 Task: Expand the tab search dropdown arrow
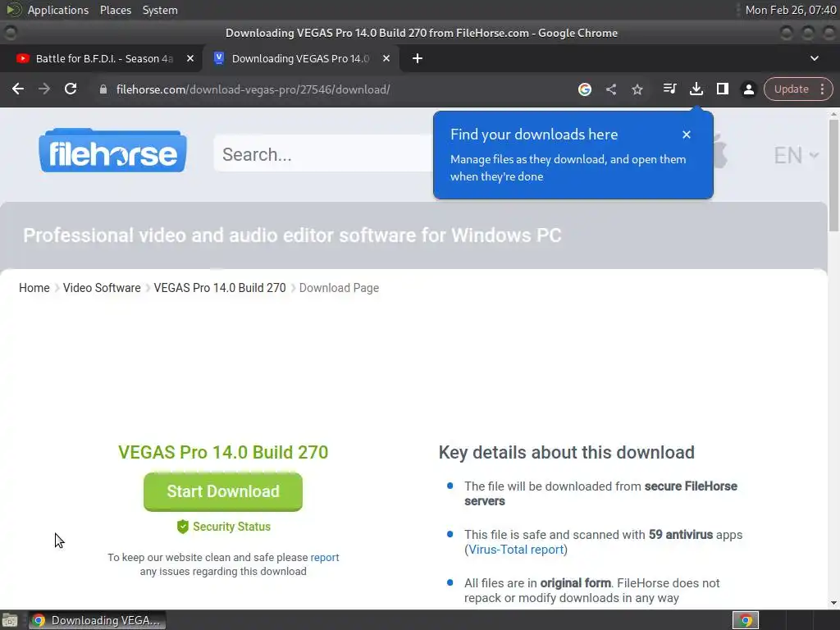tap(815, 58)
